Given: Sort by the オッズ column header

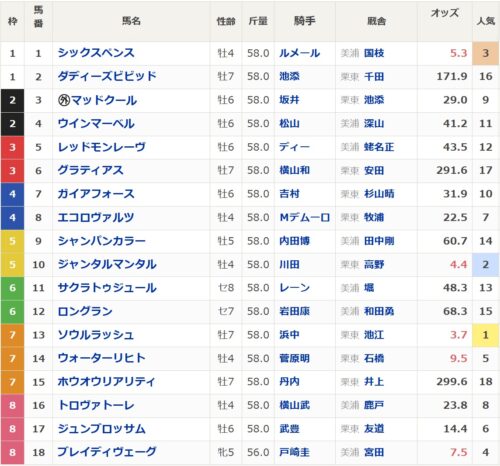Looking at the screenshot, I should (445, 13).
